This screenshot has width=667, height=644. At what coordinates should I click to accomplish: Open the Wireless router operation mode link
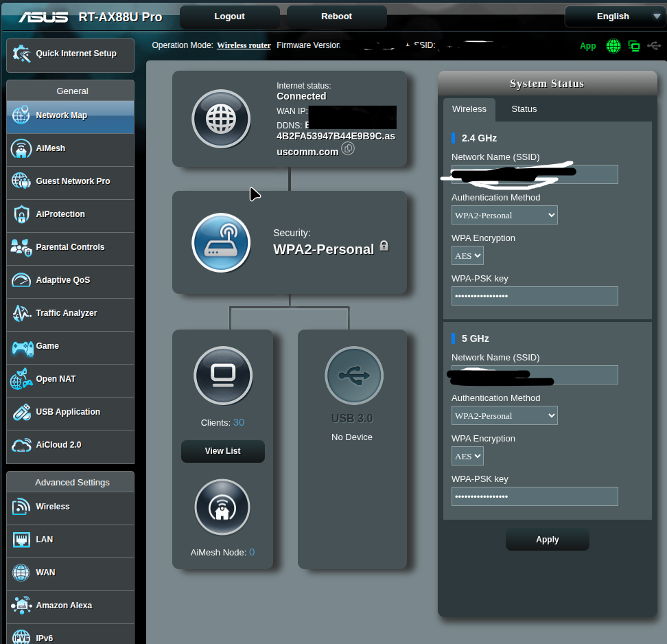pyautogui.click(x=244, y=45)
